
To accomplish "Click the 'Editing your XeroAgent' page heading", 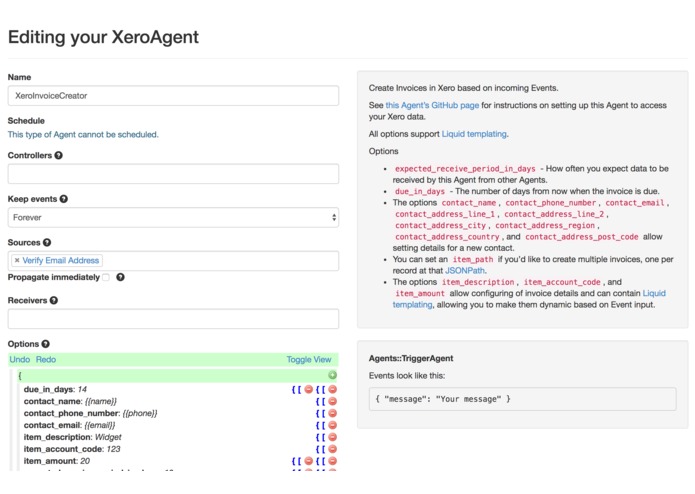I will 103,37.
